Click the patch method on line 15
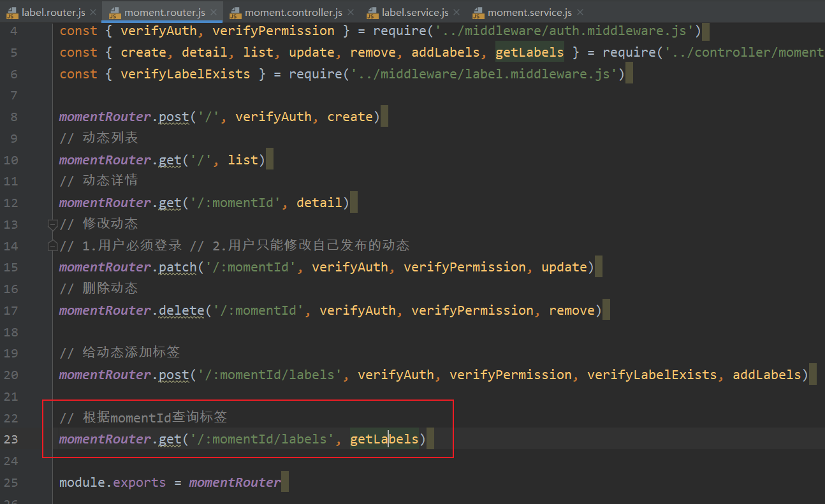The width and height of the screenshot is (825, 504). click(178, 267)
